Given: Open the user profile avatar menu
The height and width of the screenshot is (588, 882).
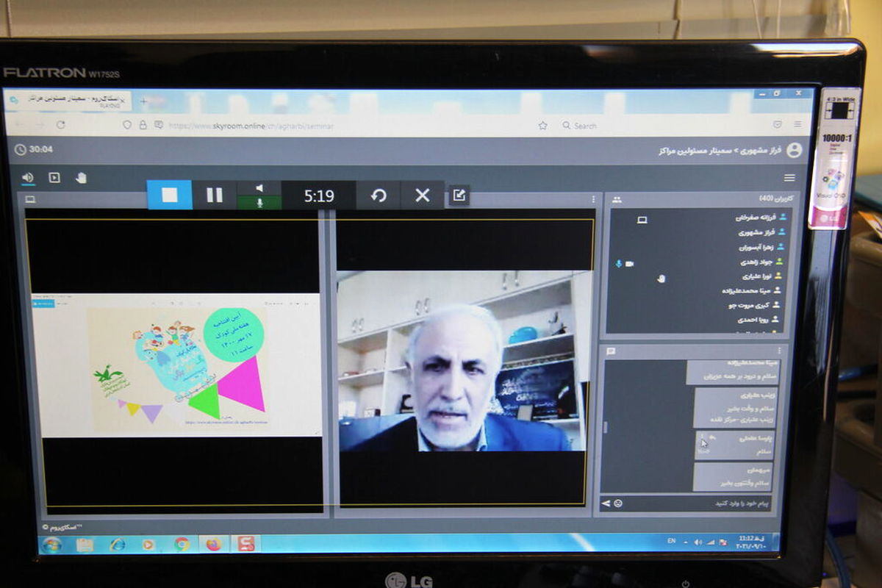Looking at the screenshot, I should [794, 150].
